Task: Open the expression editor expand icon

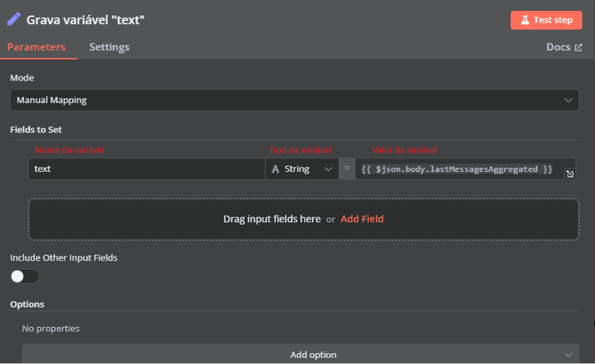Action: 569,174
